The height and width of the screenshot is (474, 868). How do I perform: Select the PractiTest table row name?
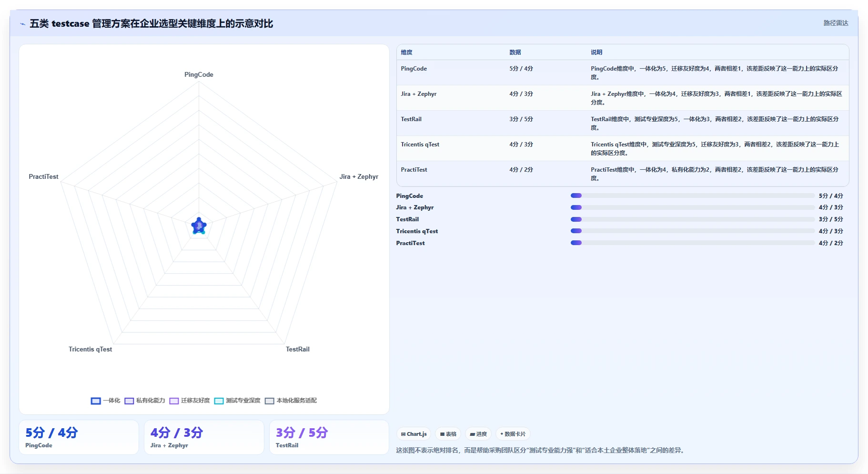click(414, 170)
